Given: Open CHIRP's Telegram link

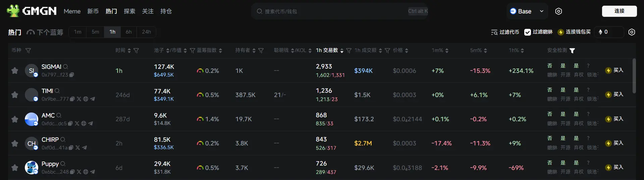Looking at the screenshot, I should click(85, 148).
